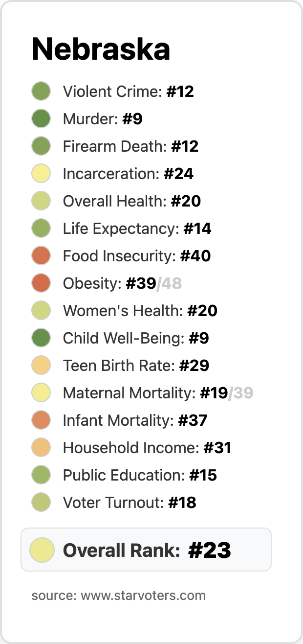Image resolution: width=303 pixels, height=644 pixels.
Task: Open the www.starvoters.com source link
Action: [x=143, y=596]
